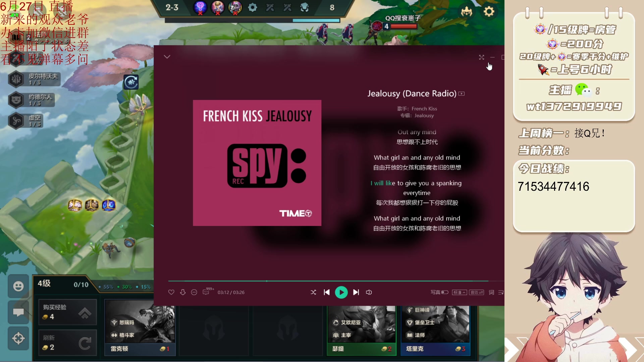Click the volume speaker icon
The image size is (644, 362).
point(369,292)
